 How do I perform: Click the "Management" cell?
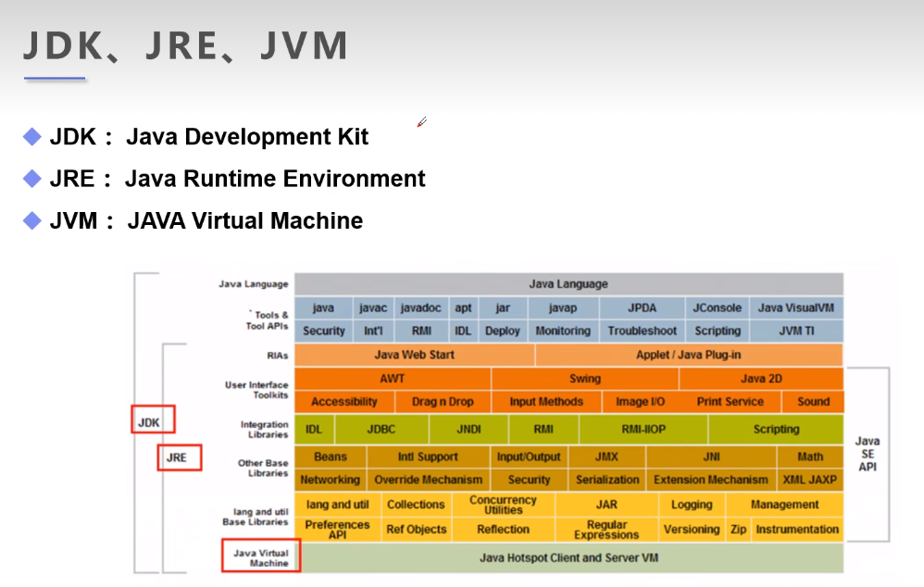[785, 505]
